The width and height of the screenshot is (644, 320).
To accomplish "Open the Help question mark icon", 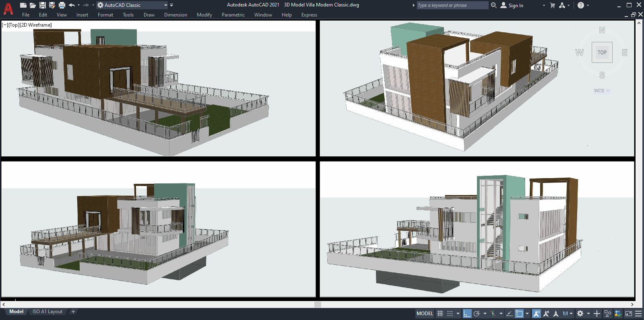I will [580, 5].
